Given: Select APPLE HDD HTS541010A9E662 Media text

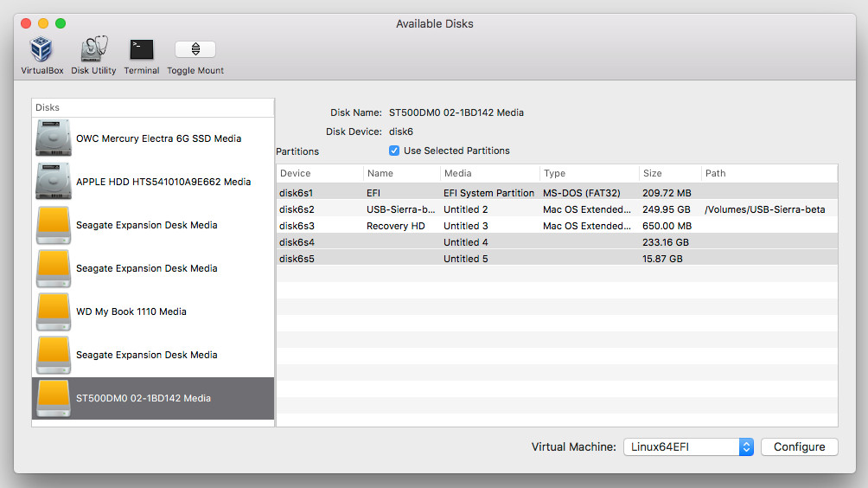Looking at the screenshot, I should coord(163,182).
